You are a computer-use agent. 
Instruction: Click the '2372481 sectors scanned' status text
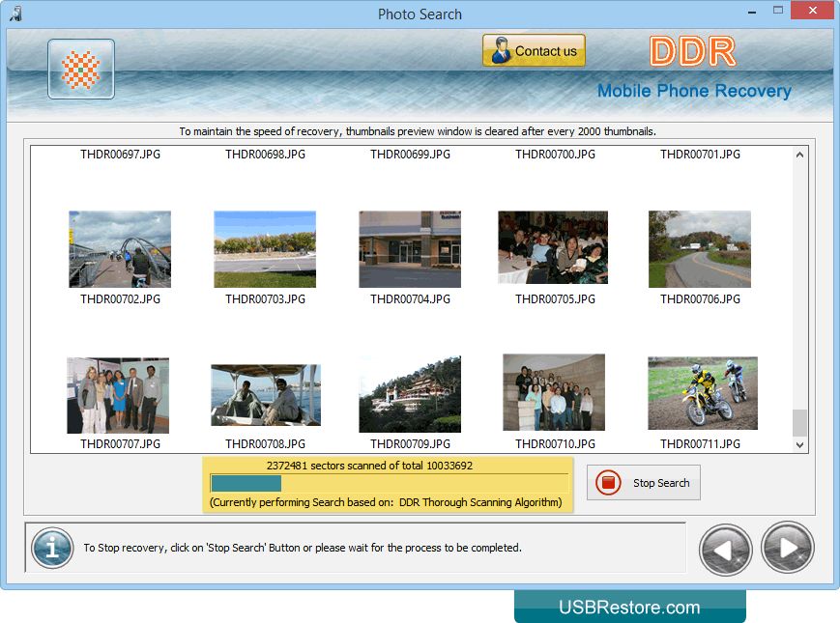(369, 466)
